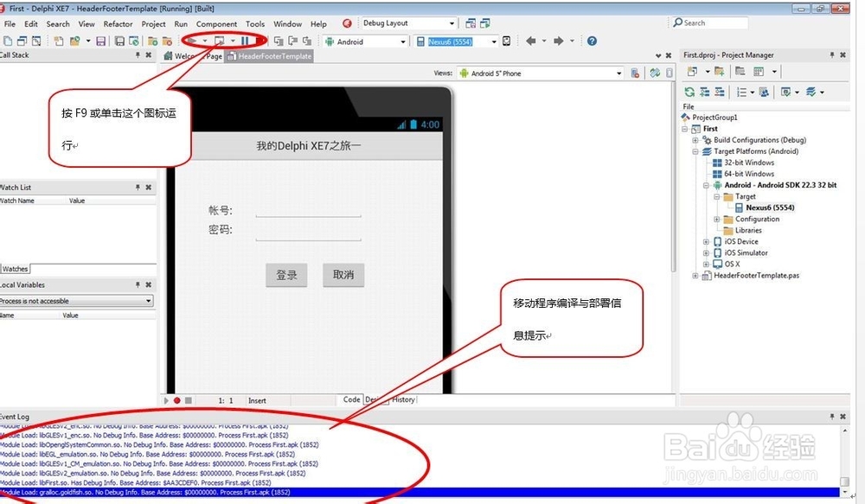
Task: Select the libFirst.so Module Load log line
Action: coord(135,482)
